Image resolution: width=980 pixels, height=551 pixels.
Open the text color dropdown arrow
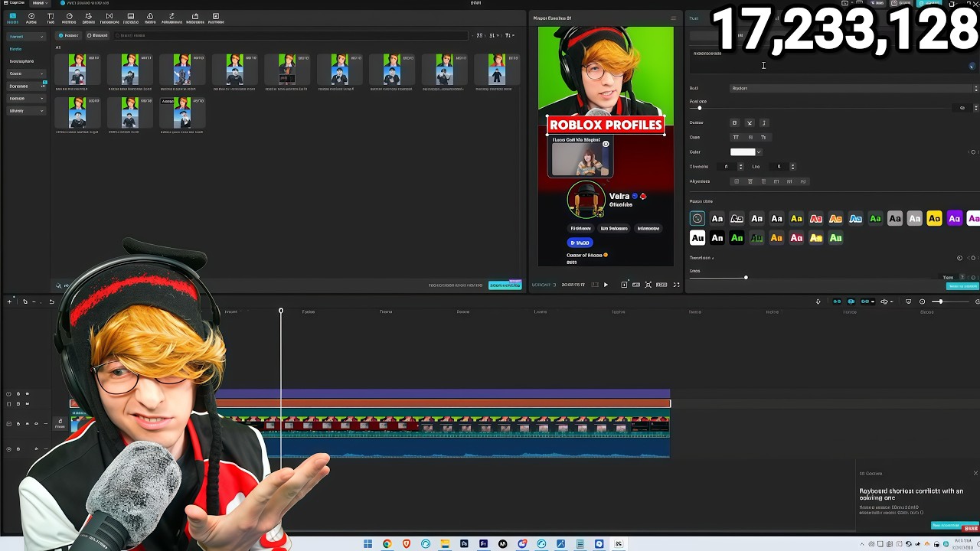click(x=759, y=152)
